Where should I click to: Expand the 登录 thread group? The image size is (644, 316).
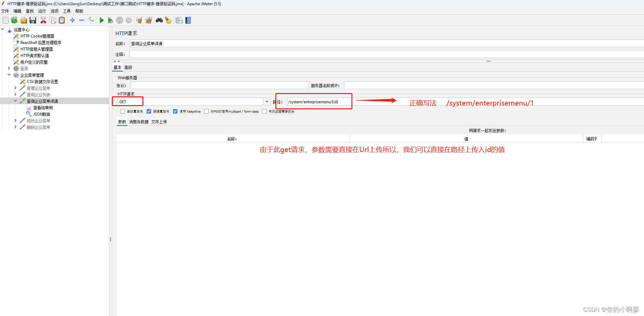9,68
